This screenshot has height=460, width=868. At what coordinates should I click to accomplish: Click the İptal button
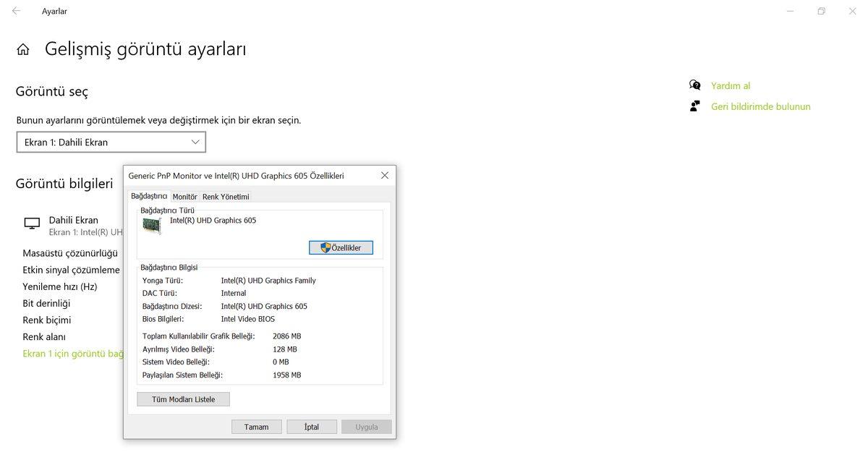pyautogui.click(x=311, y=426)
